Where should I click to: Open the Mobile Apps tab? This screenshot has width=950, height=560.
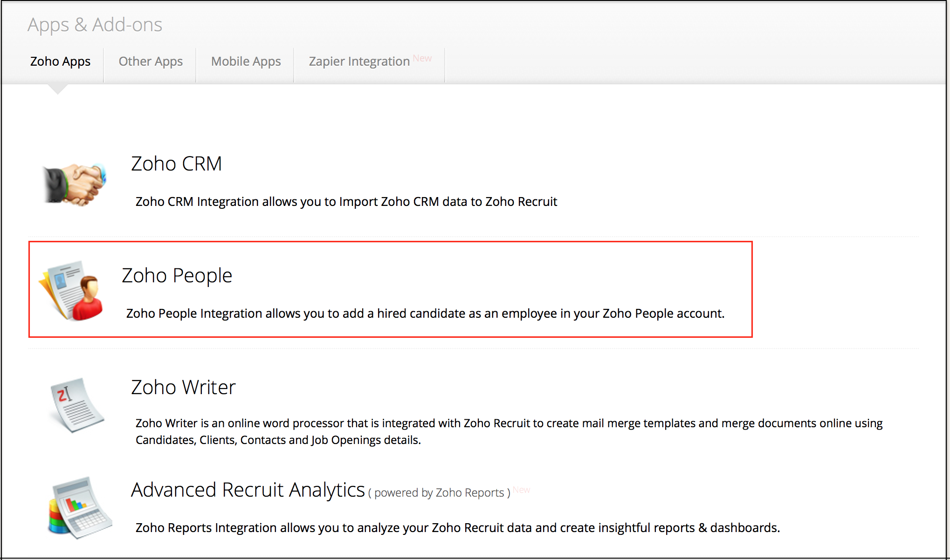[246, 61]
